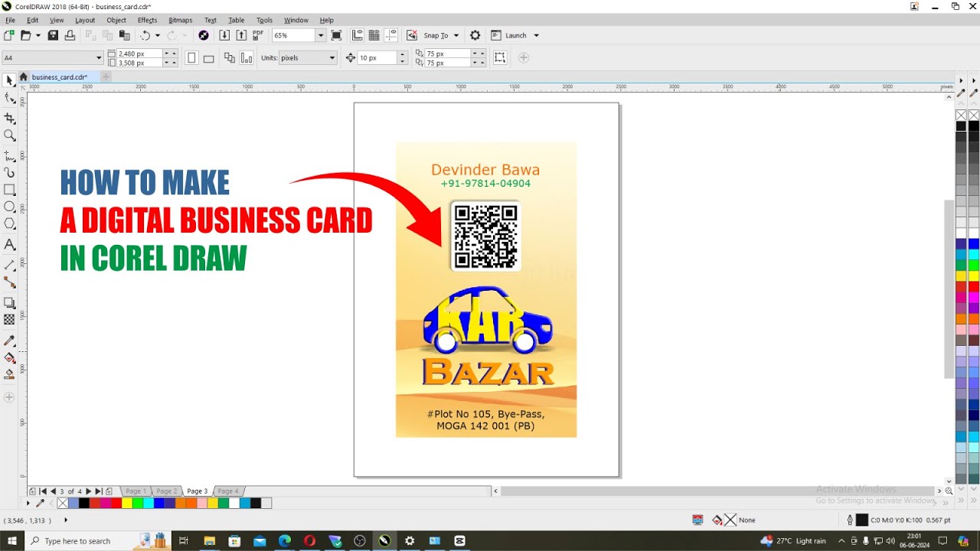This screenshot has height=551, width=980.
Task: Open the Effects menu
Action: [x=147, y=20]
